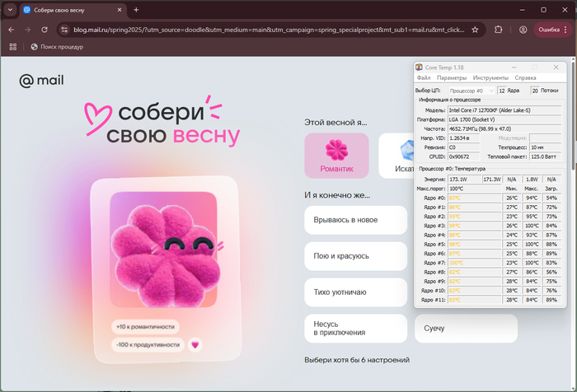Open site information icon in address bar
The image size is (577, 392).
pyautogui.click(x=65, y=29)
